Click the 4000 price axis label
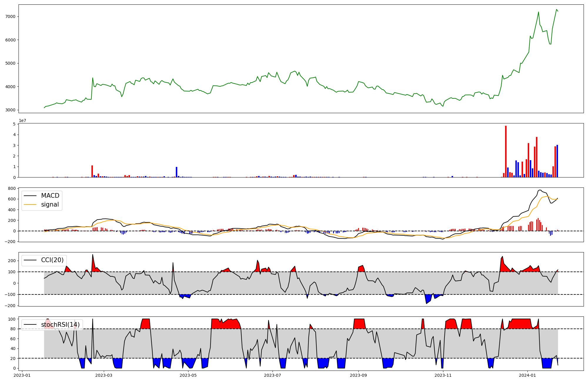Image resolution: width=588 pixels, height=382 pixels. coord(10,87)
